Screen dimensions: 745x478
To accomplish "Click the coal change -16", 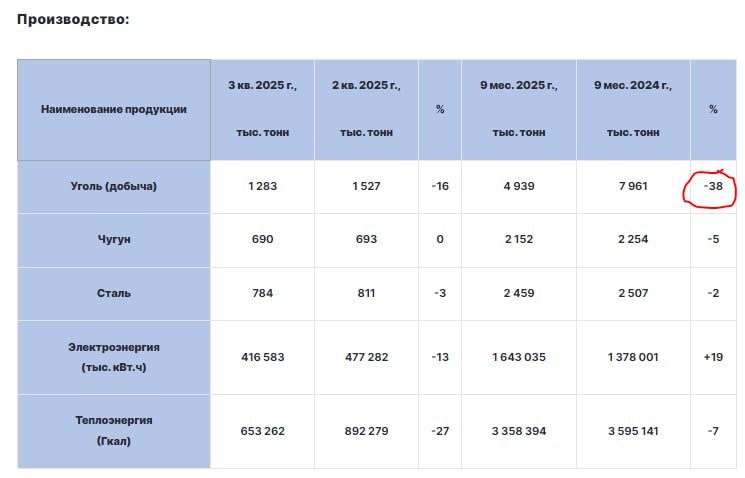I will (440, 186).
